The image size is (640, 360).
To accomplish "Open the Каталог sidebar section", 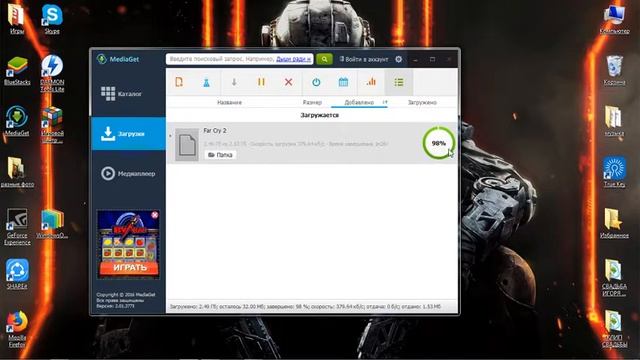I will [x=129, y=94].
